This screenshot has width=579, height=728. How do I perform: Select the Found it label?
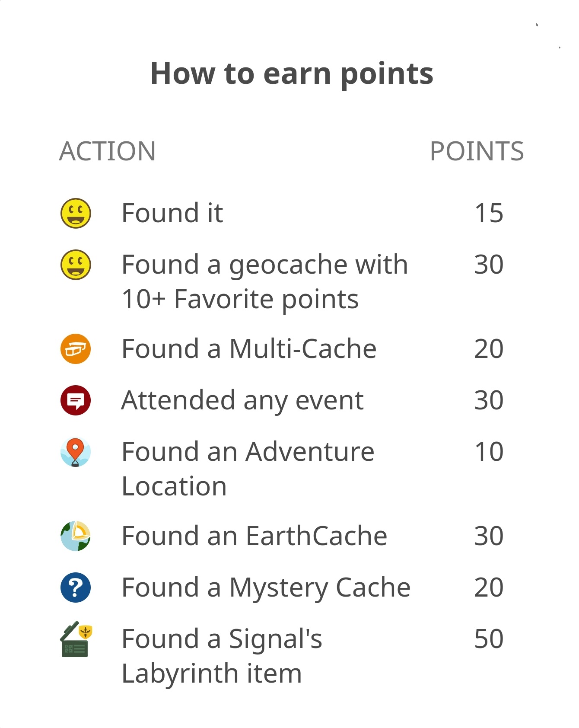172,213
